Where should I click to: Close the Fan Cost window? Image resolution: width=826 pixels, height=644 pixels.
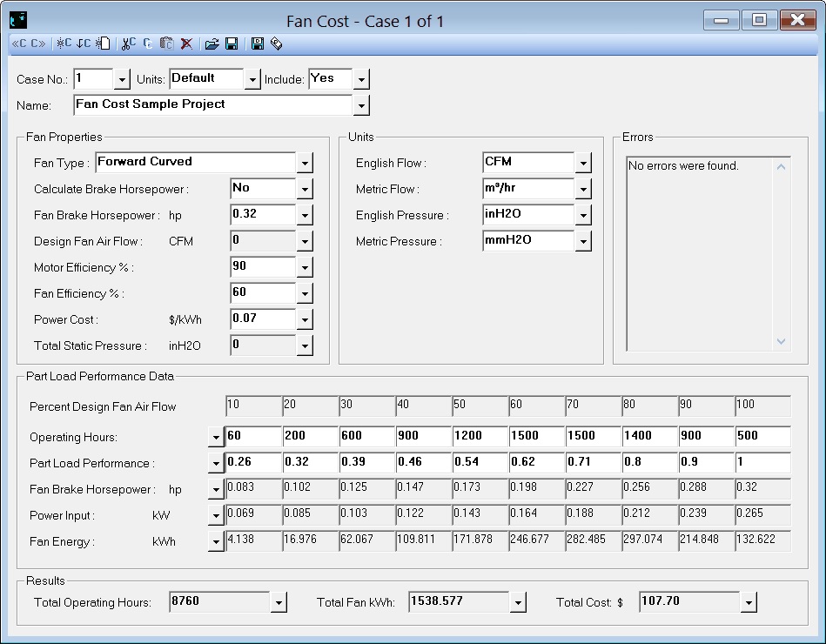798,21
